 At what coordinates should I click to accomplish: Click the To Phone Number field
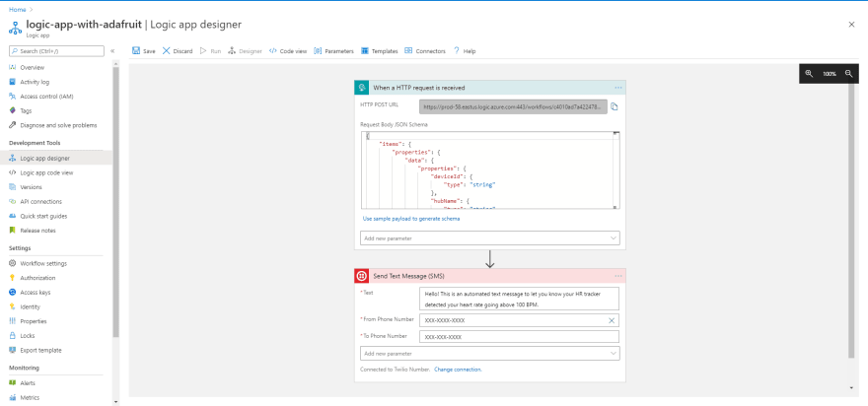point(519,336)
